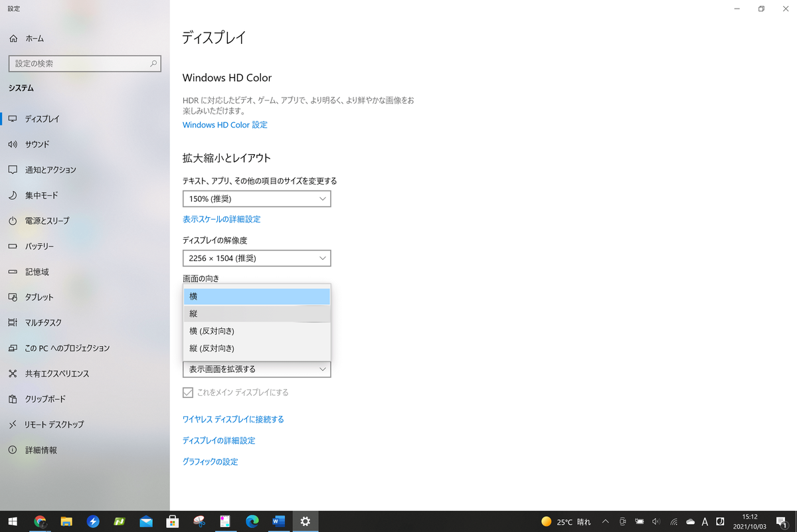Open 電源とスリープ settings
The height and width of the screenshot is (532, 797).
[x=50, y=221]
